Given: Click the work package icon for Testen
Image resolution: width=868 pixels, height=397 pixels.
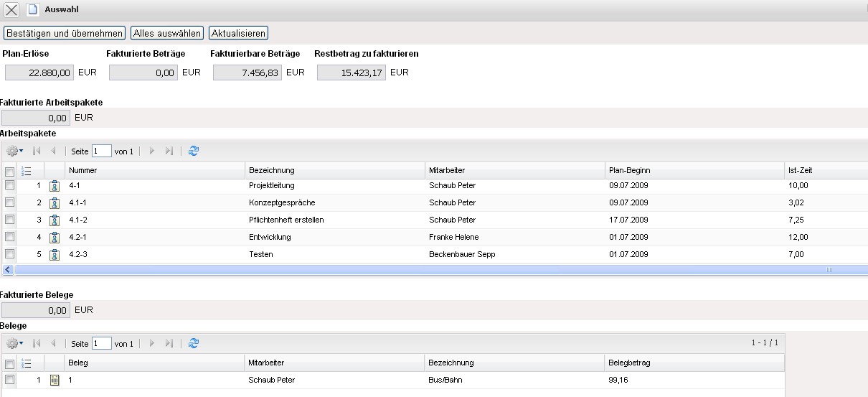Looking at the screenshot, I should coord(55,255).
